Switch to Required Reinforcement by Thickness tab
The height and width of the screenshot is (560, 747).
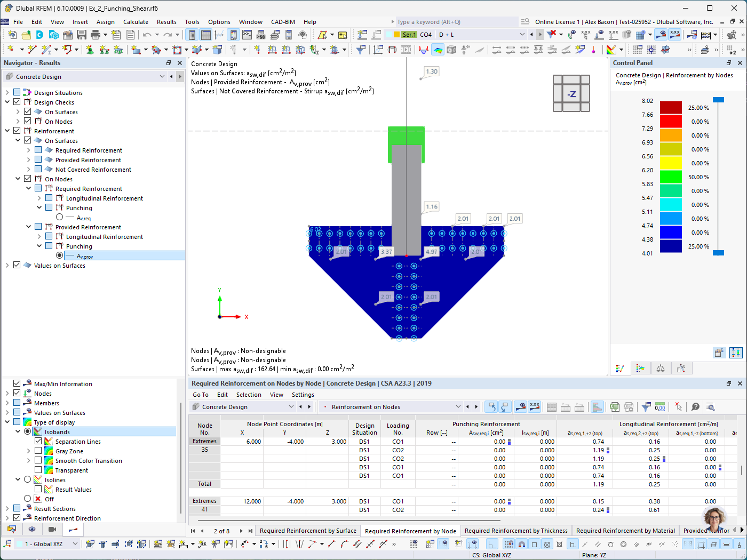point(516,531)
